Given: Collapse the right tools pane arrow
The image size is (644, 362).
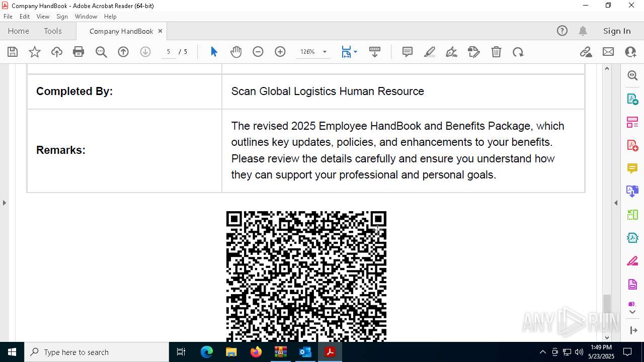Looking at the screenshot, I should pyautogui.click(x=616, y=203).
